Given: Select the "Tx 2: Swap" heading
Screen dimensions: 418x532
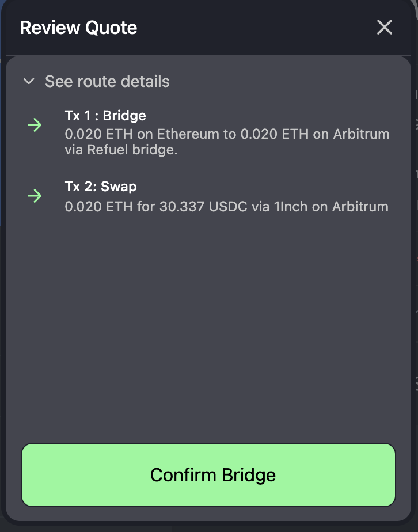Looking at the screenshot, I should coord(101,187).
